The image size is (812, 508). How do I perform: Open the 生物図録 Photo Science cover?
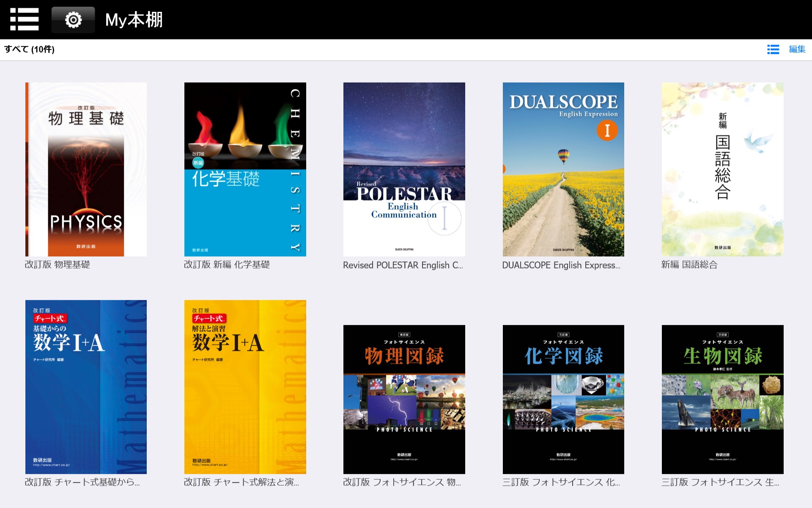[x=722, y=399]
